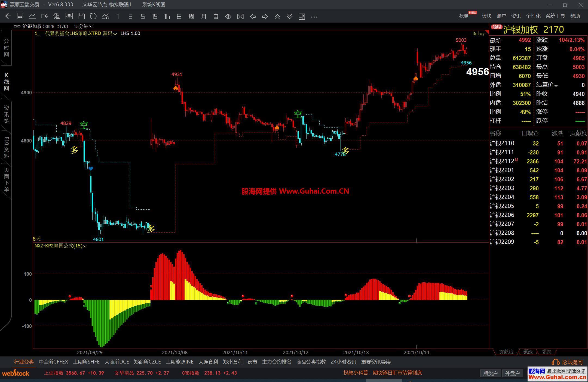Open the 系统工具 menu
This screenshot has width=588, height=382.
(555, 16)
